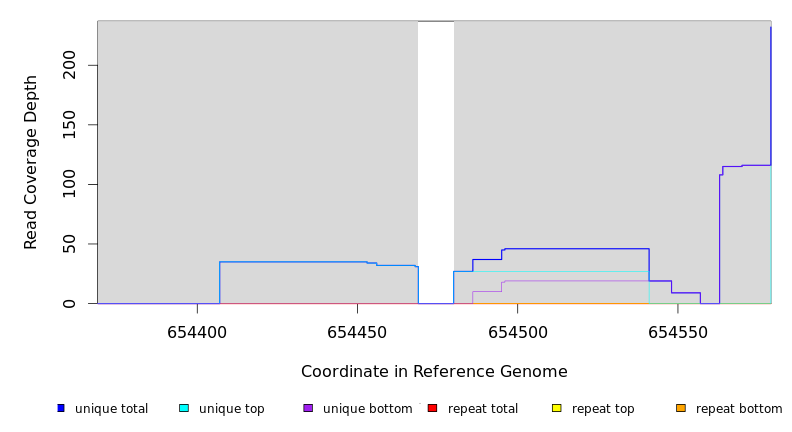
Task: Click the blue unique total legend swatch
Action: (61, 408)
